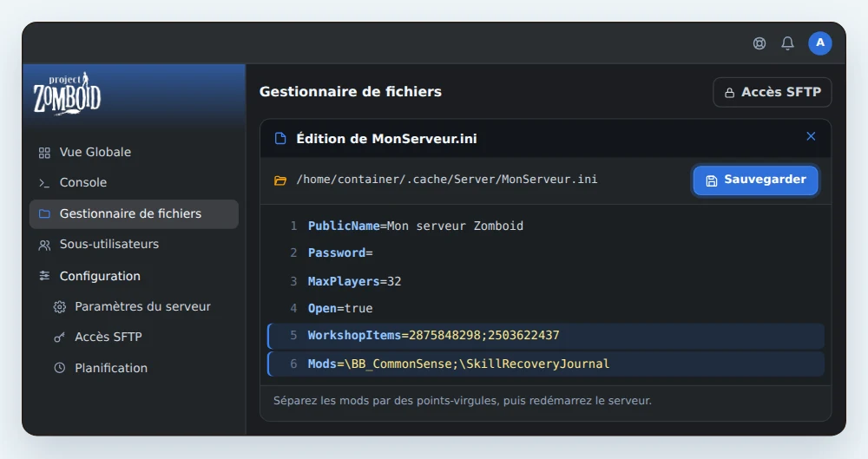The width and height of the screenshot is (868, 459).
Task: Click the file icon beside Édition de MonServeur.ini
Action: pyautogui.click(x=280, y=139)
